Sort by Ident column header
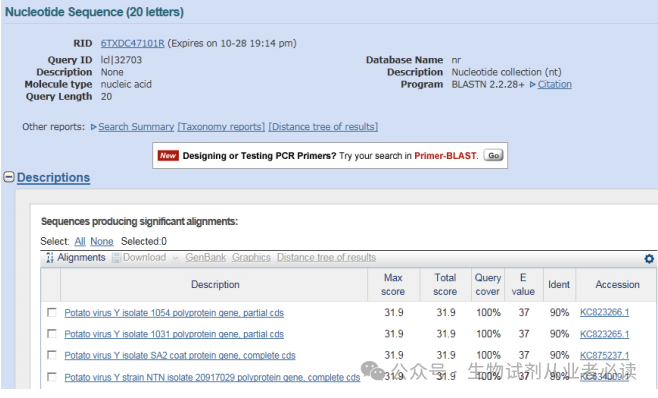 [x=559, y=285]
